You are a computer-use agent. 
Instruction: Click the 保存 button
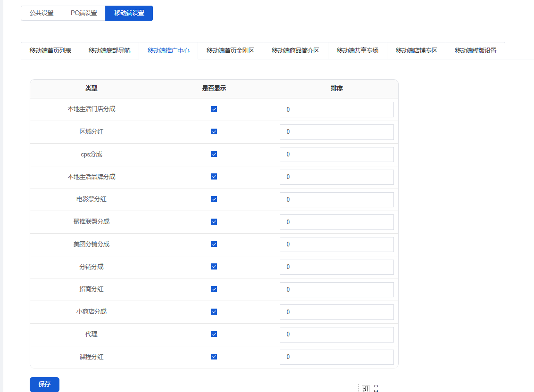point(44,384)
